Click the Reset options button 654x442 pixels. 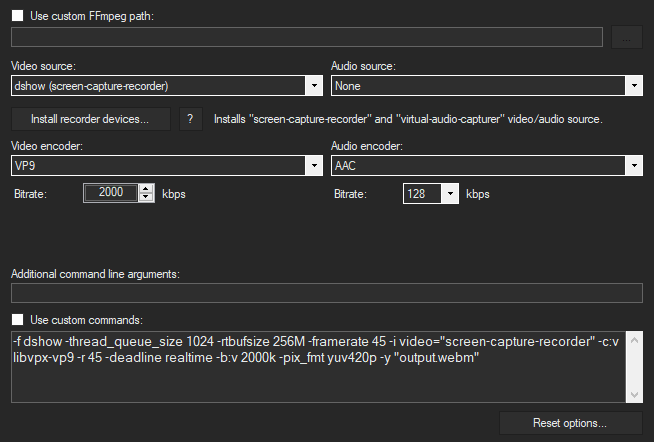pos(570,423)
